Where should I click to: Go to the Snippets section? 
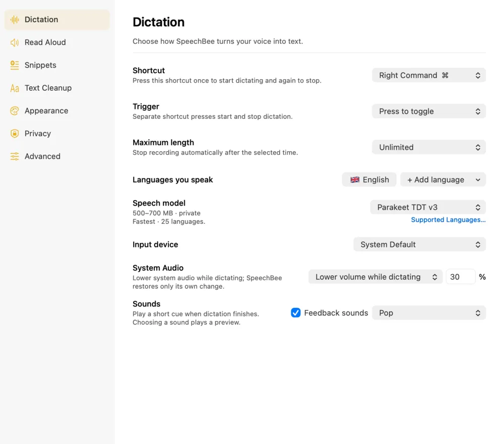tap(57, 66)
